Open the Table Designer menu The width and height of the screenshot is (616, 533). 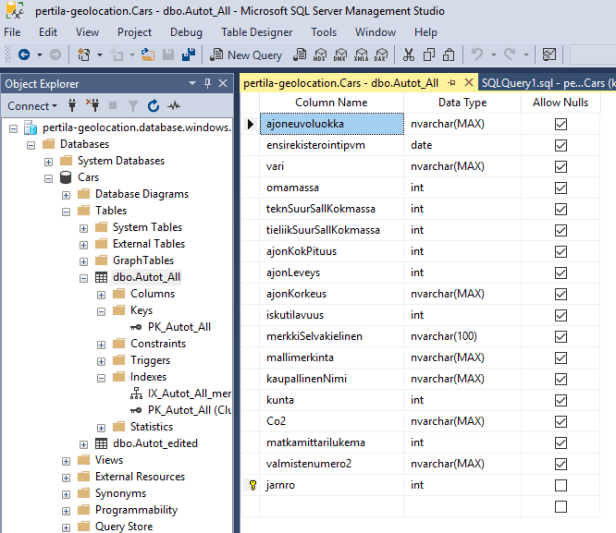[x=257, y=32]
